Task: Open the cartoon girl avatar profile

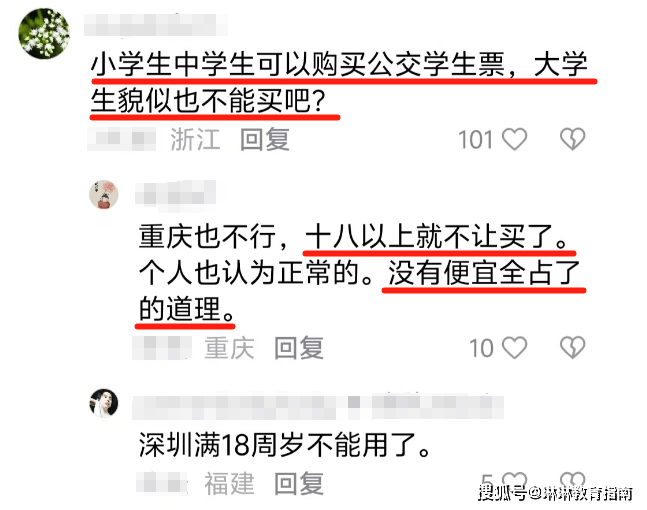Action: point(104,194)
